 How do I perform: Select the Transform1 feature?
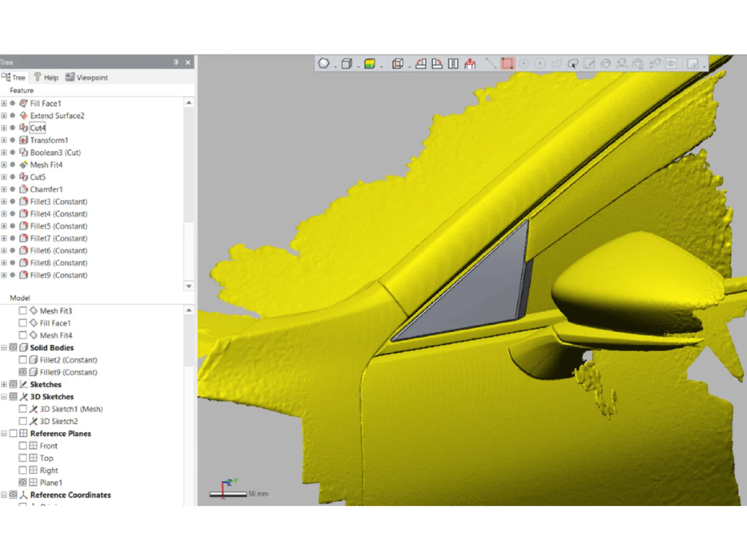click(x=49, y=140)
